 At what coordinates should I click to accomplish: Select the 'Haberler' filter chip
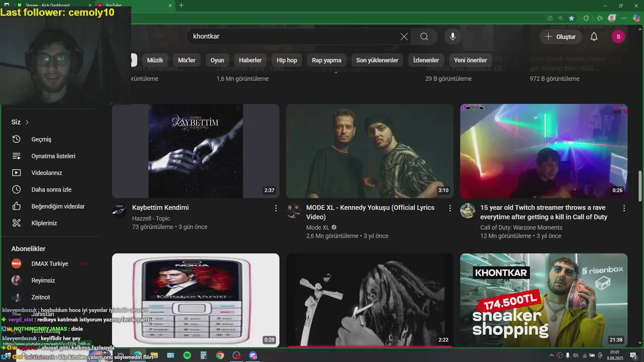[x=250, y=60]
